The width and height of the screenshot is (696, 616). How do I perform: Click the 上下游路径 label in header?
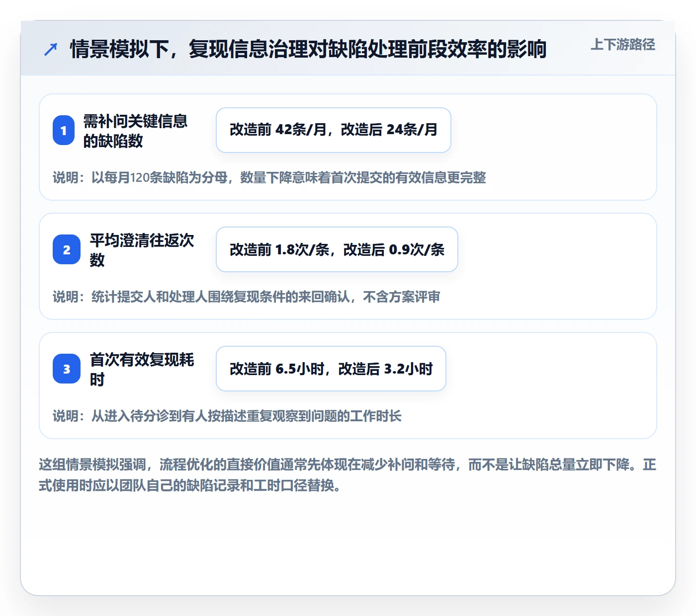tap(623, 45)
